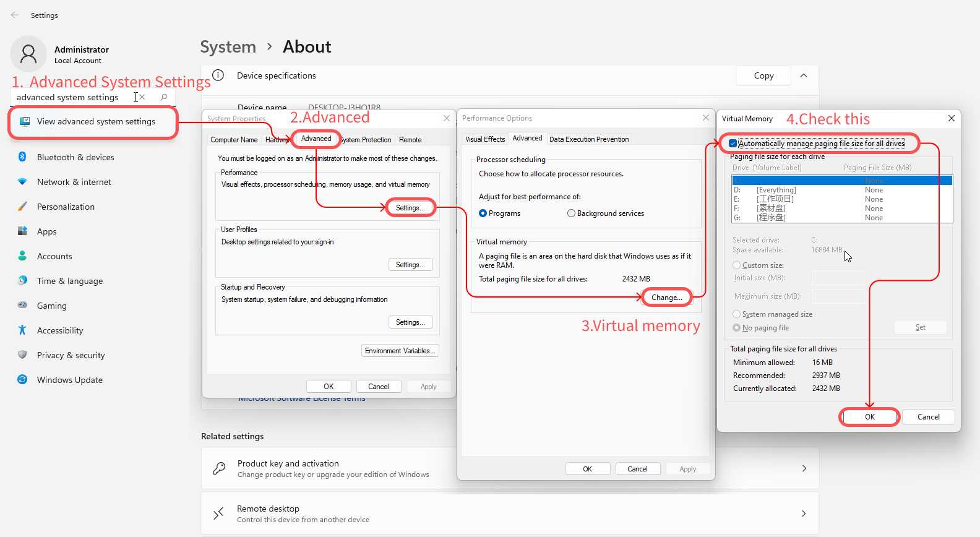
Task: Close the Virtual Memory dialog
Action: (x=952, y=118)
